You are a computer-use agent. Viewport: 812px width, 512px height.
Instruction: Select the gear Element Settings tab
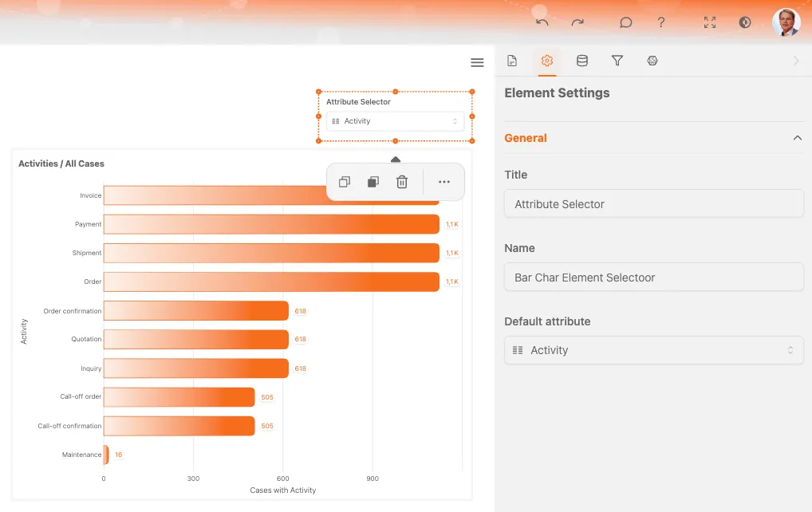coord(547,61)
